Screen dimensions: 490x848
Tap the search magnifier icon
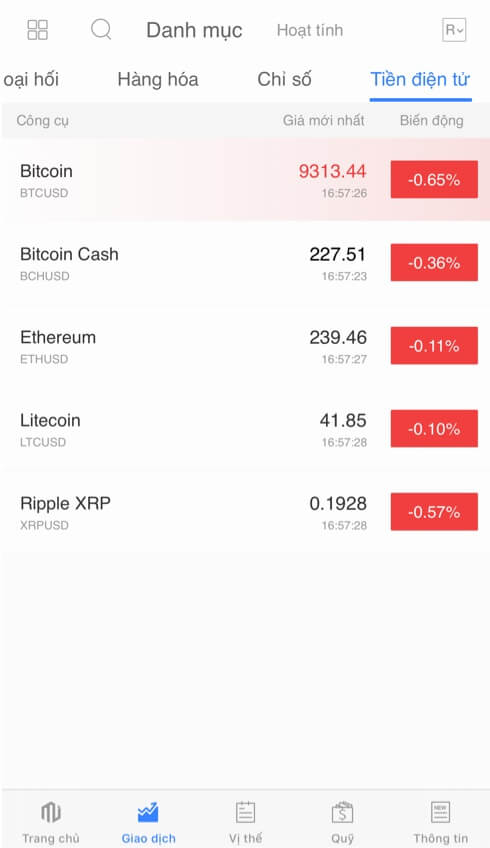point(101,29)
